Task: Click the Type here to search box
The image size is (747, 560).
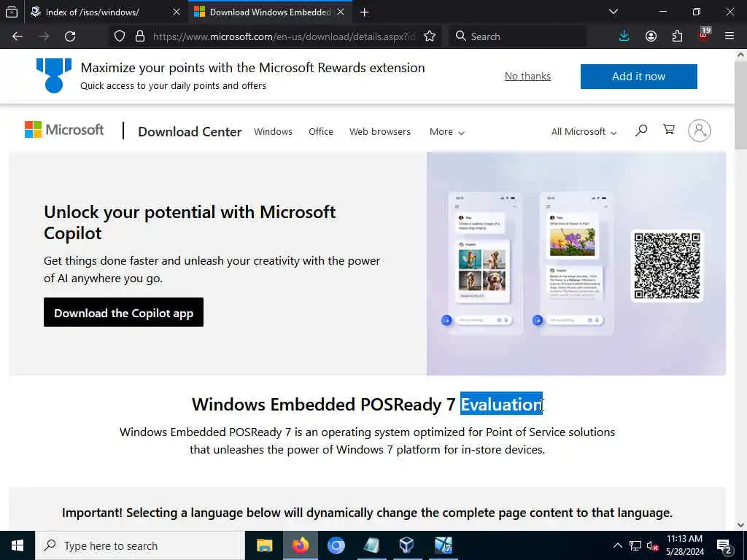Action: tap(140, 545)
